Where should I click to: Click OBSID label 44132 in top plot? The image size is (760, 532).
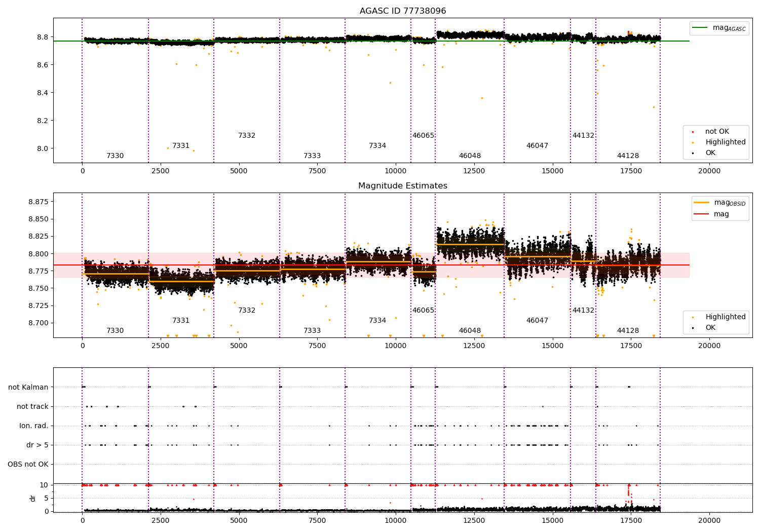point(583,136)
